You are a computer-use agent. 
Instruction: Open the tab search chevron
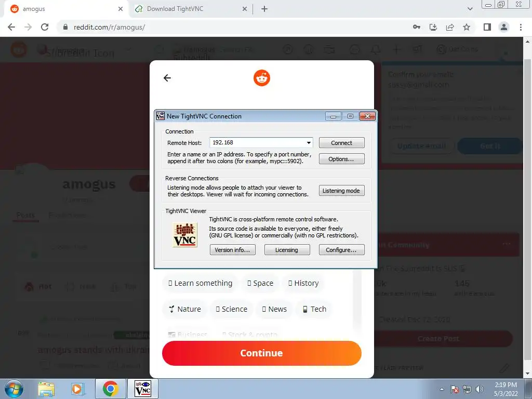coord(470,9)
